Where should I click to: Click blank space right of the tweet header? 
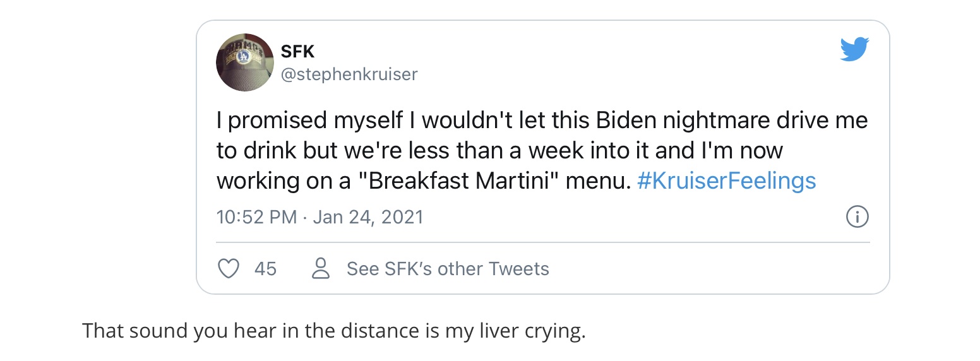(x=631, y=63)
